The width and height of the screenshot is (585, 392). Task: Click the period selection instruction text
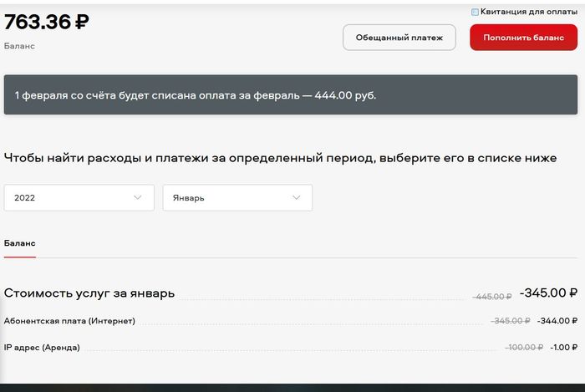pos(280,158)
